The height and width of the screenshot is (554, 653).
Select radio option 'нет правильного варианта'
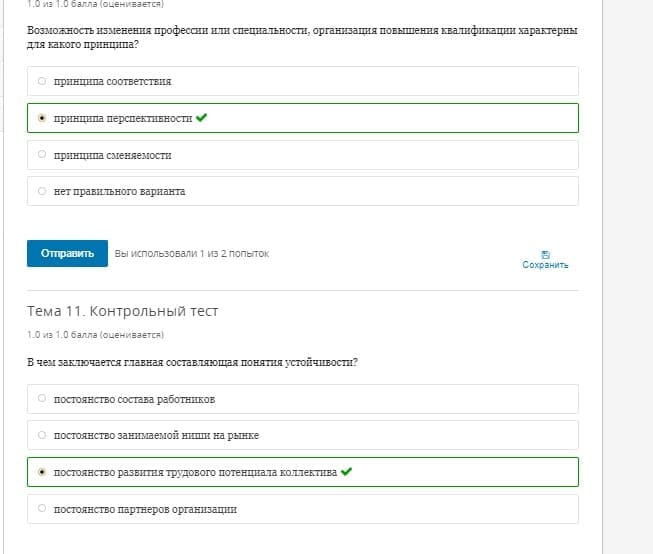point(42,191)
